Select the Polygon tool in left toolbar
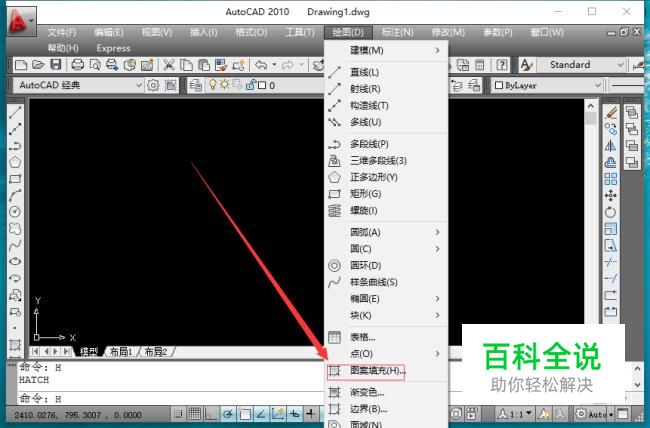This screenshot has width=650, height=428. tap(15, 162)
